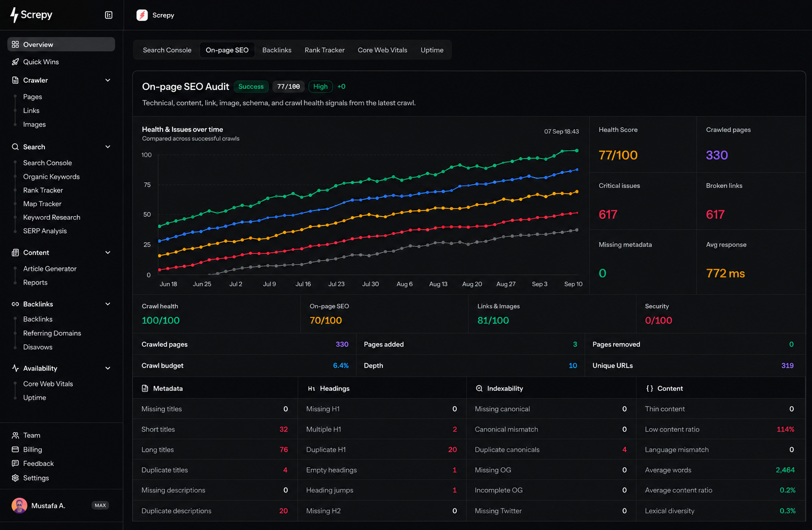812x530 pixels.
Task: Click the Avg response 772 ms card
Action: [751, 262]
